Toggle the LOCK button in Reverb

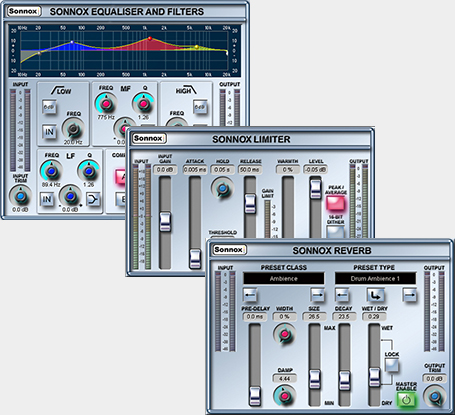tap(392, 365)
